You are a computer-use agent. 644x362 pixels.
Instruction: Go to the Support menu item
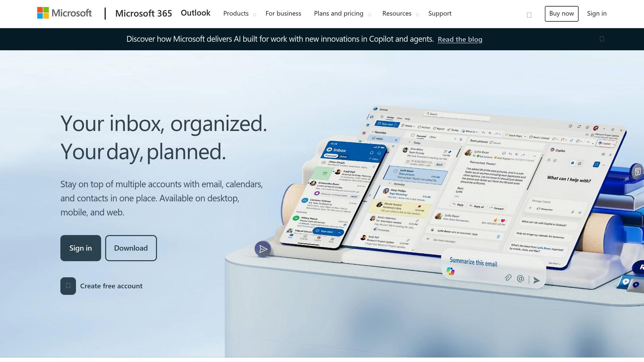(x=440, y=14)
